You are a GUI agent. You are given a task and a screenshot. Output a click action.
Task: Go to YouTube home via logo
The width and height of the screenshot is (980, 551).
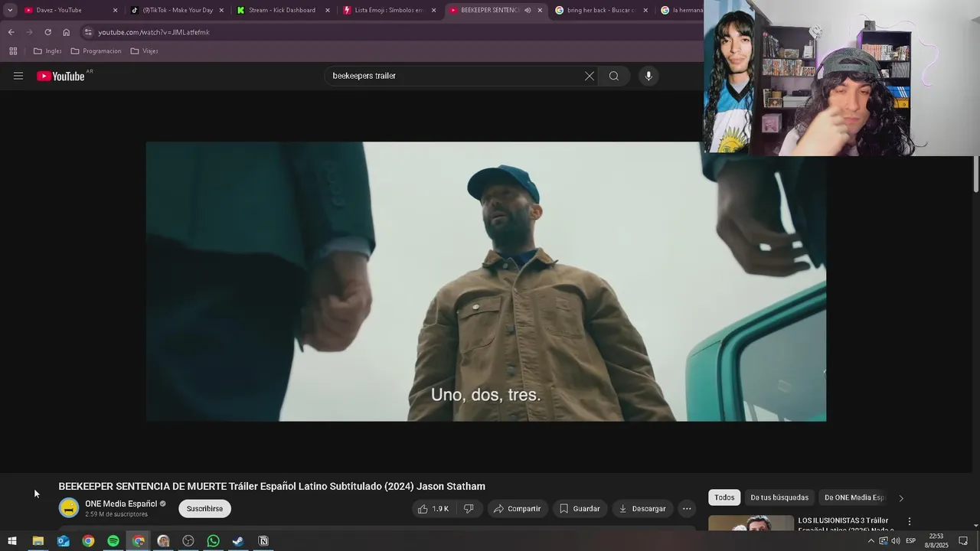coord(60,76)
